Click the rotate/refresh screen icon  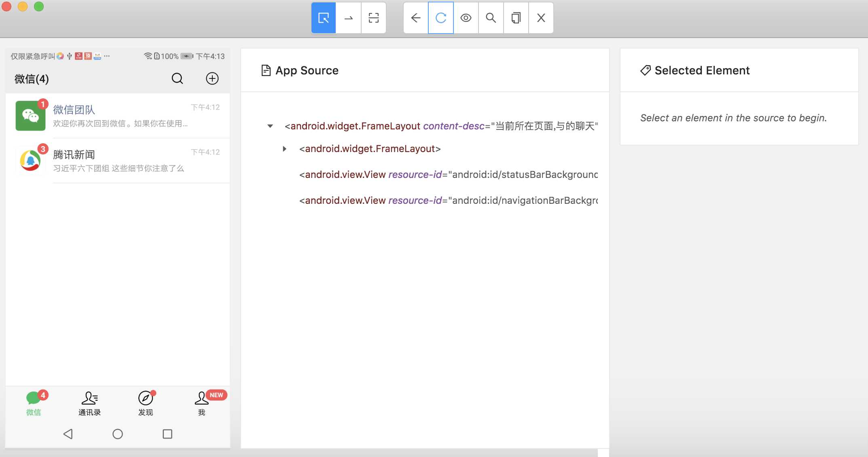pyautogui.click(x=440, y=17)
